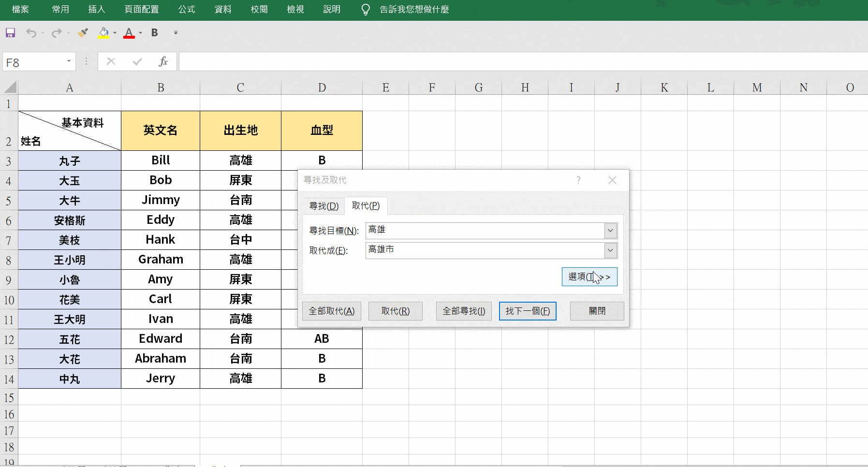Open the Name Box dropdown arrow

click(x=68, y=61)
